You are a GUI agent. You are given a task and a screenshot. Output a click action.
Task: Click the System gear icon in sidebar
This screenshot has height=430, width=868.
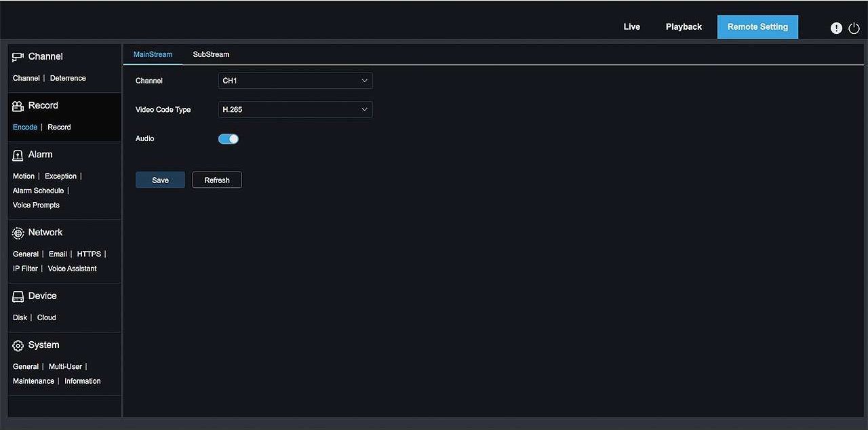point(18,345)
